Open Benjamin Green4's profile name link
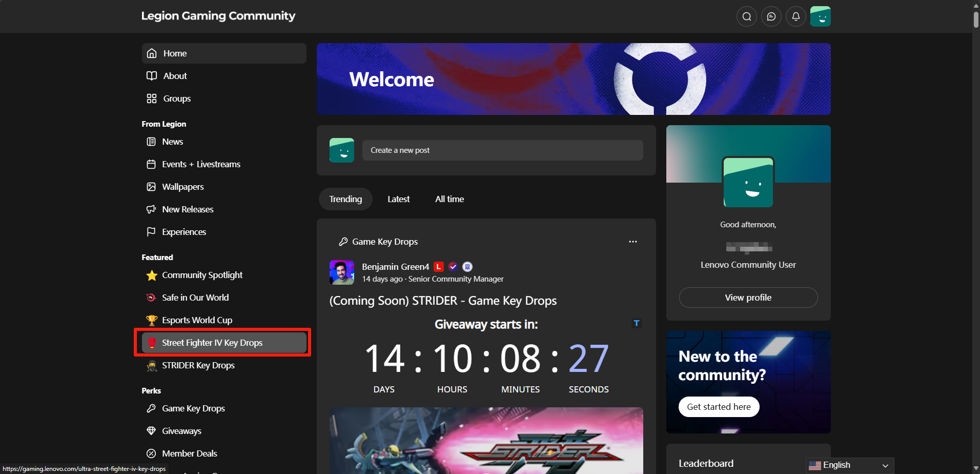Viewport: 980px width, 474px height. tap(396, 267)
